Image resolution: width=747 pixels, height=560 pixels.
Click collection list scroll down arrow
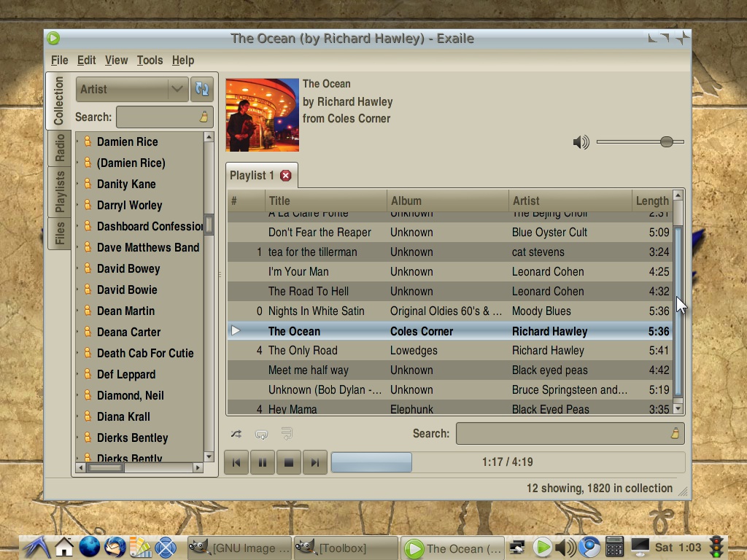tap(209, 456)
